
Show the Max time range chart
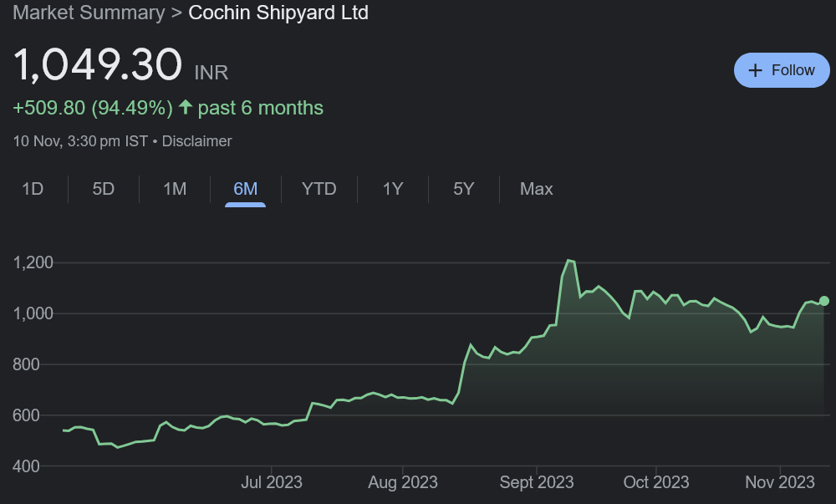click(536, 189)
